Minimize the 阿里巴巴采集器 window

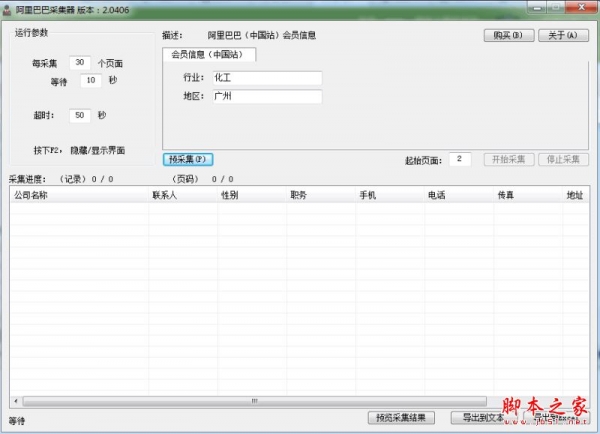(x=537, y=7)
